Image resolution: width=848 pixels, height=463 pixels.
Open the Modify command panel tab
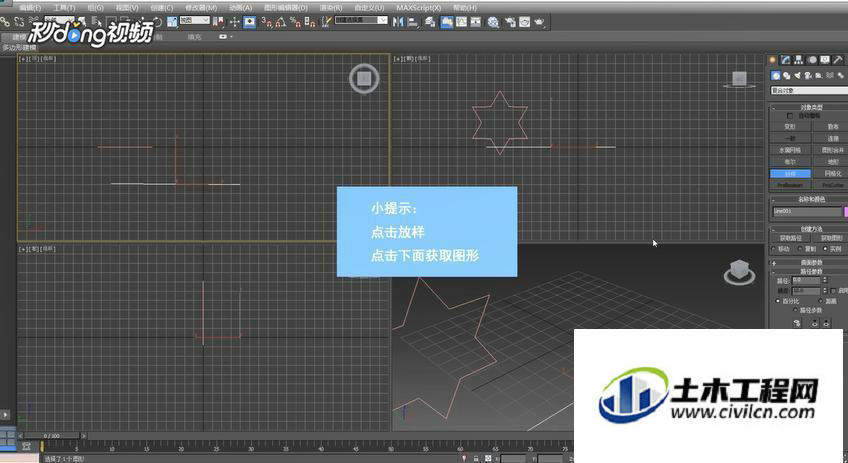[x=785, y=59]
